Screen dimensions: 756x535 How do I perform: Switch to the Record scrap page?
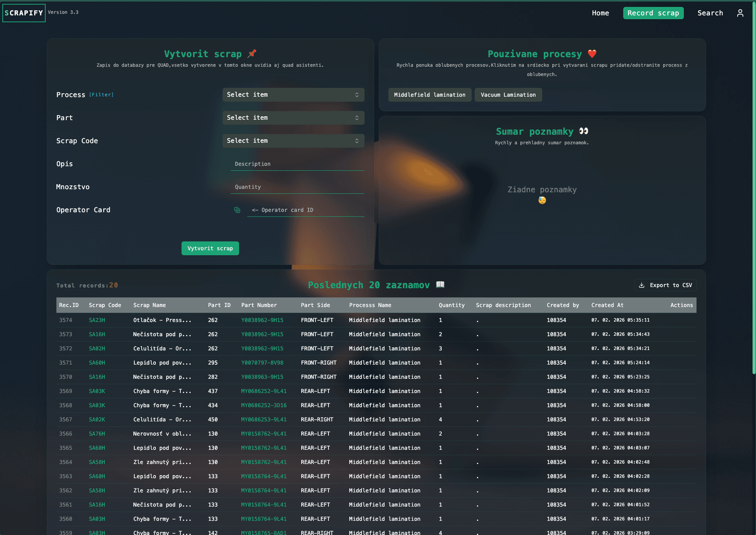[x=653, y=13]
